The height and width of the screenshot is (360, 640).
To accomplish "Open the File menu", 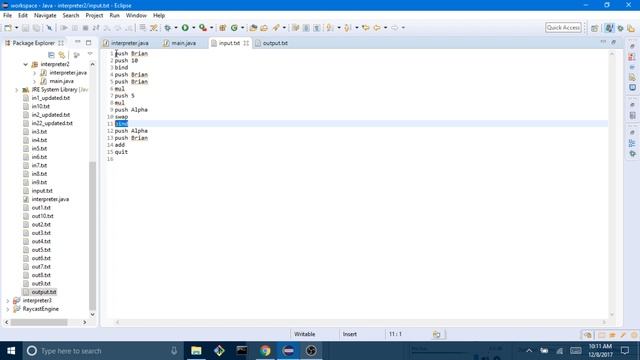I will [x=7, y=16].
